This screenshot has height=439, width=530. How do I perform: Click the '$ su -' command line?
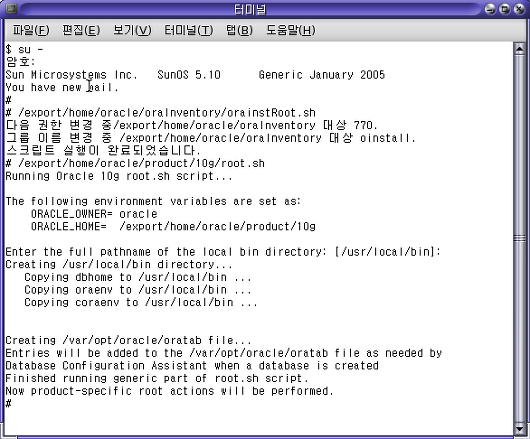pos(25,50)
